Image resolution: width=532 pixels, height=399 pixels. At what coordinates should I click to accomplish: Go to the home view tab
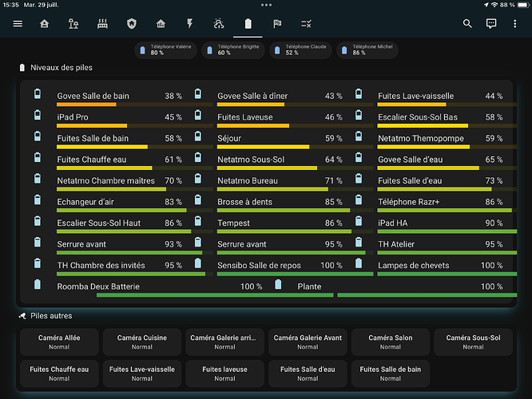(x=45, y=24)
